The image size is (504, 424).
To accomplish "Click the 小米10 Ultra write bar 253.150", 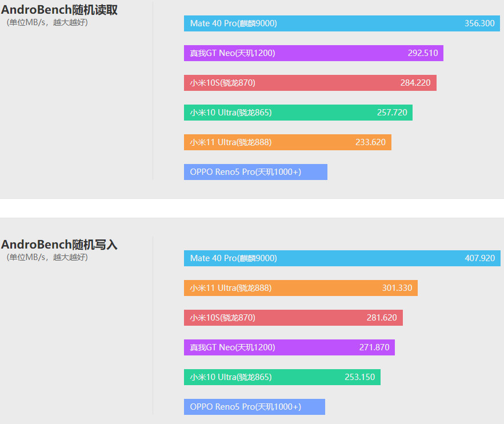I will [x=282, y=377].
